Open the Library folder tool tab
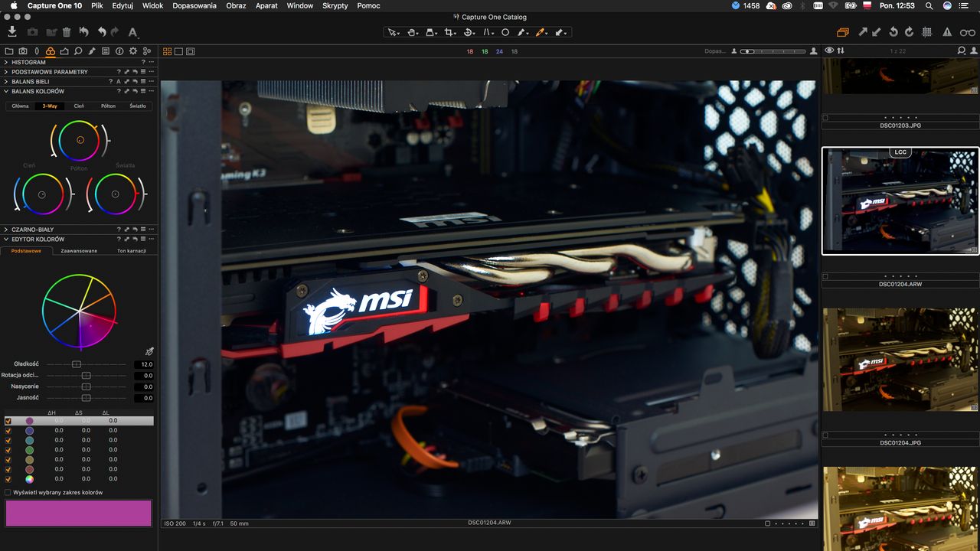Viewport: 980px width, 551px height. coord(9,51)
